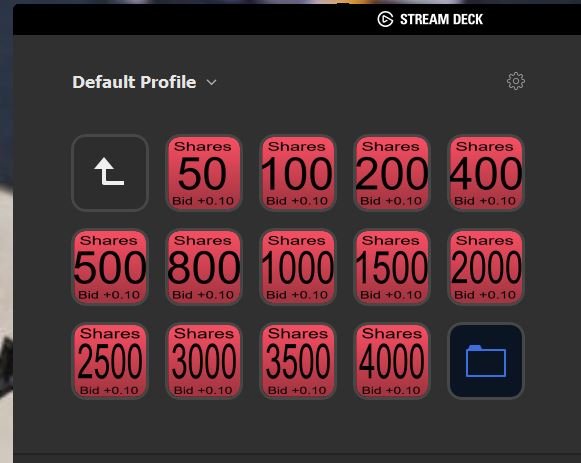
Task: Open the blue folder key
Action: coord(486,361)
